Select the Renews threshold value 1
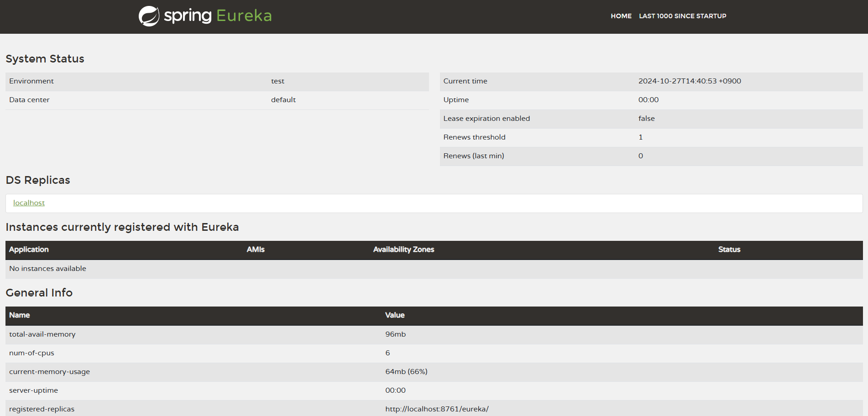This screenshot has width=868, height=416. pos(640,137)
